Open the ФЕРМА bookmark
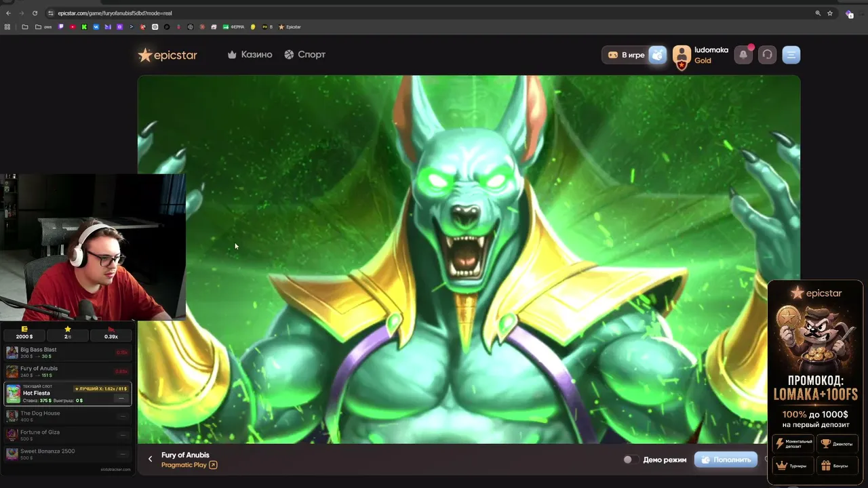 [234, 27]
